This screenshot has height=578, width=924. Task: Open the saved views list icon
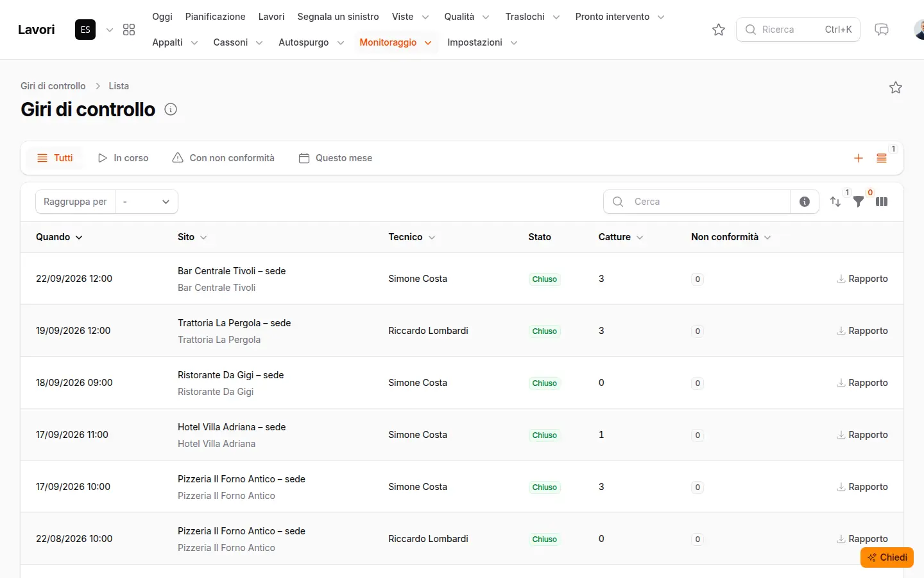882,158
